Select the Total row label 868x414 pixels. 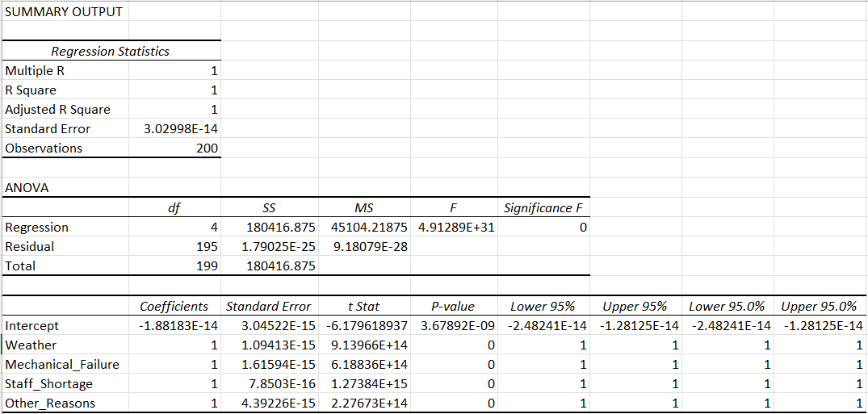65,266
